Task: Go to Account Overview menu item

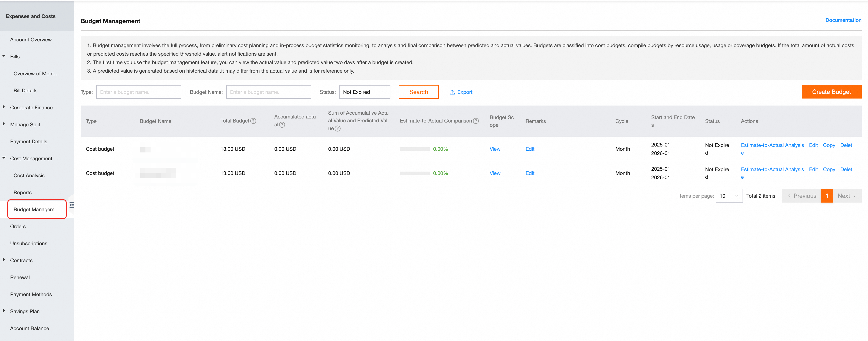Action: [31, 39]
